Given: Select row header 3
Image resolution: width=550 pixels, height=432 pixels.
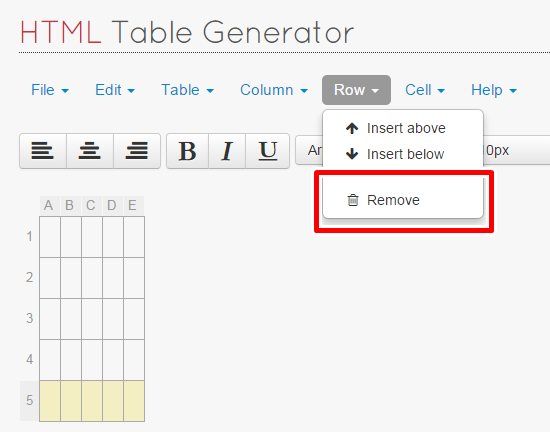Looking at the screenshot, I should 29,318.
